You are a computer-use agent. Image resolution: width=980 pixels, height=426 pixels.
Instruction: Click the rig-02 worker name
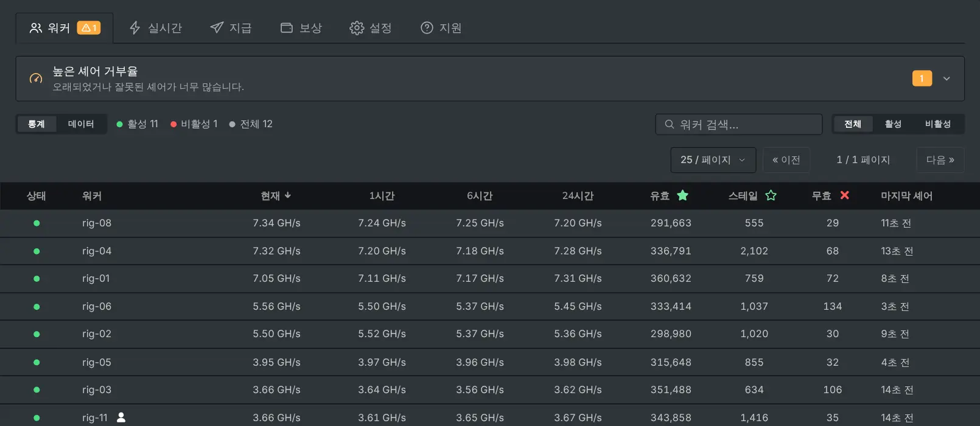(x=97, y=334)
